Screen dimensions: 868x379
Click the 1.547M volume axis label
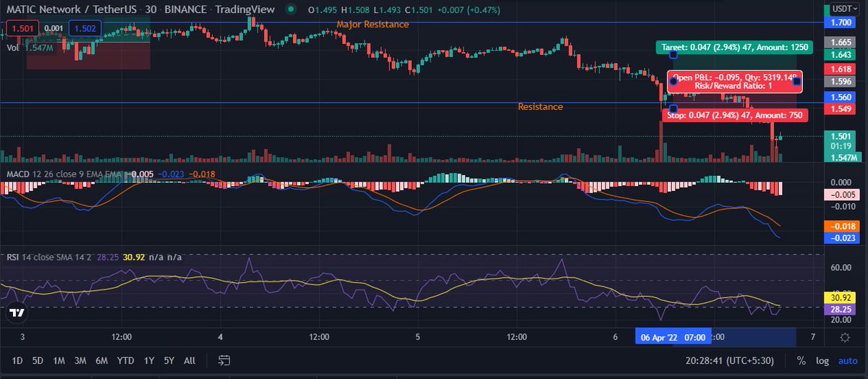[x=841, y=157]
